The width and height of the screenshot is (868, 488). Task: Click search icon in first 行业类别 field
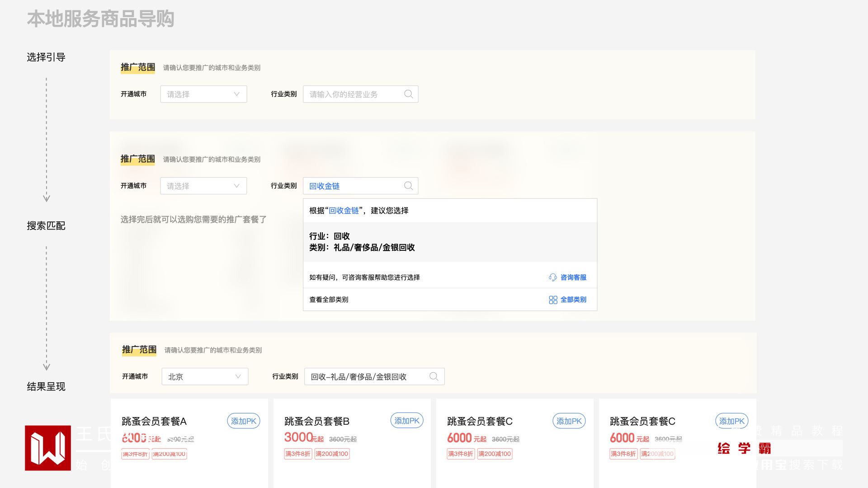click(408, 94)
